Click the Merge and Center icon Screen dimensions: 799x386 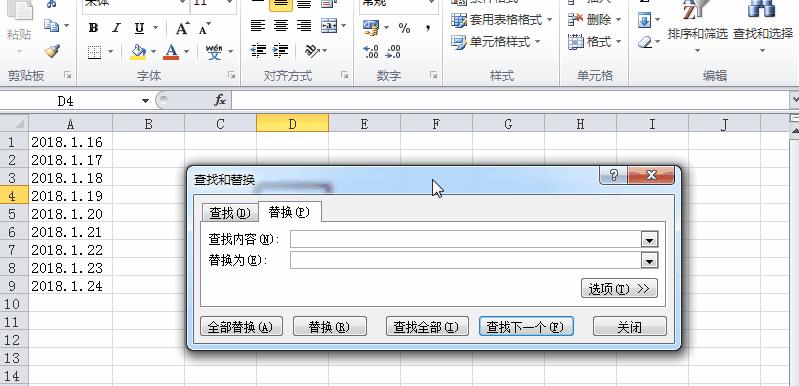(x=330, y=25)
